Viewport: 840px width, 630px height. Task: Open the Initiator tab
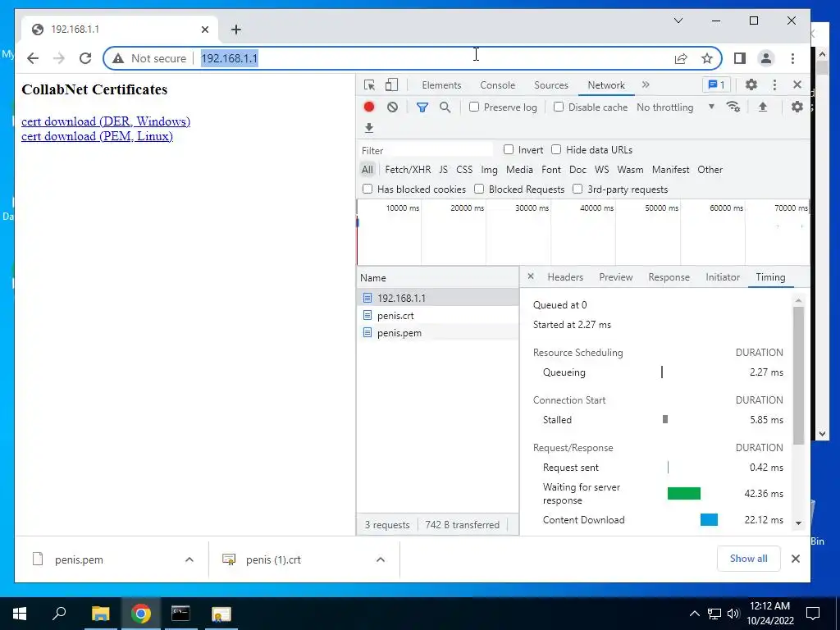[x=723, y=277]
